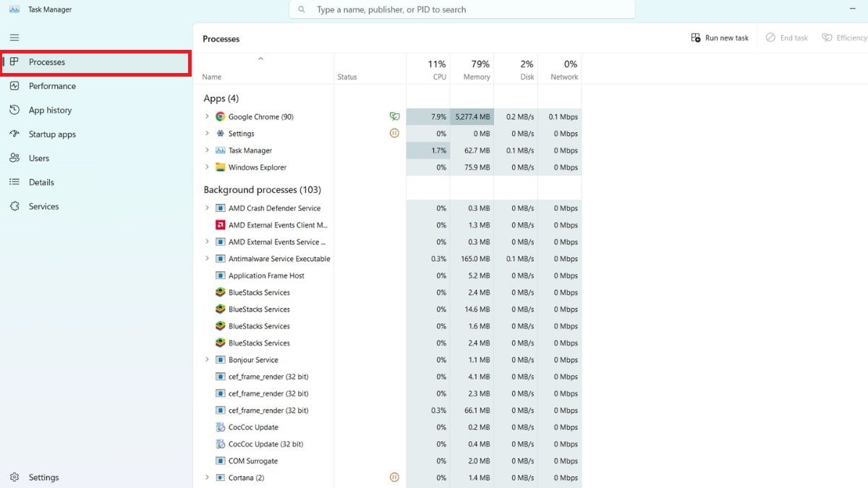Screen dimensions: 868x488
Task: Click the Task Manager row app icon
Action: pos(221,150)
